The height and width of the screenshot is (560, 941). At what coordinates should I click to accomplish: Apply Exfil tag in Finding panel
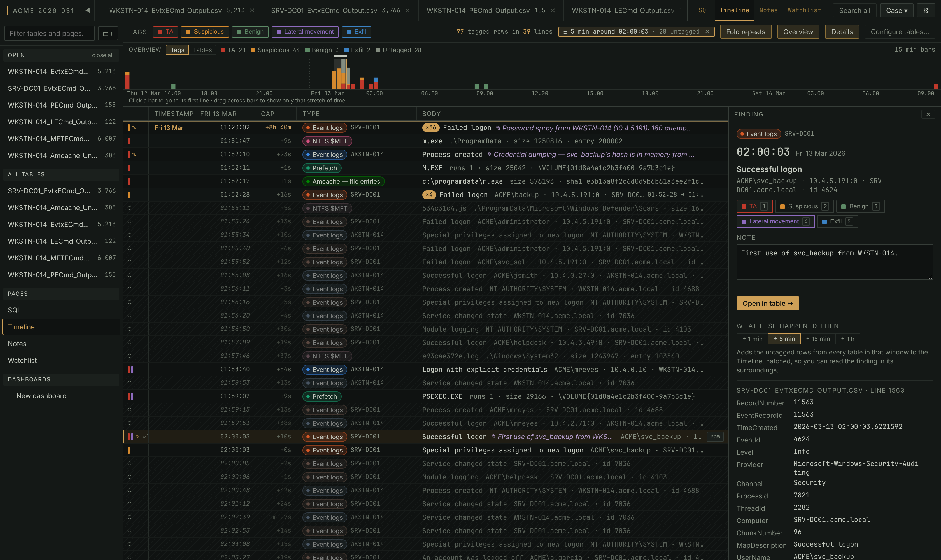point(837,221)
